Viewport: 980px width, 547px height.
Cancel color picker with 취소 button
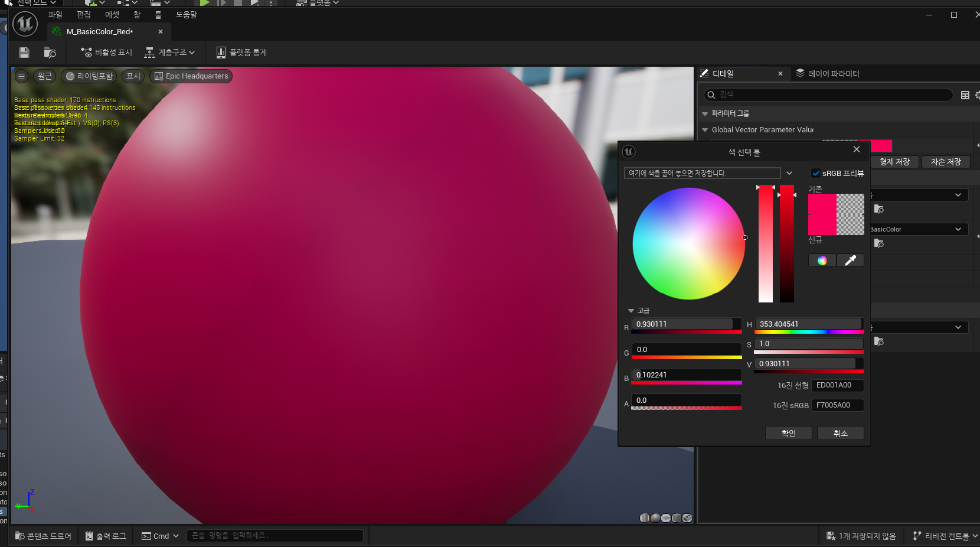(841, 434)
